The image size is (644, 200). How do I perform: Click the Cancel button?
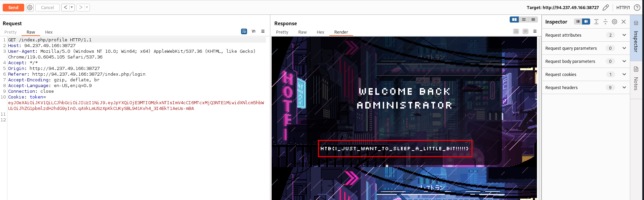47,7
